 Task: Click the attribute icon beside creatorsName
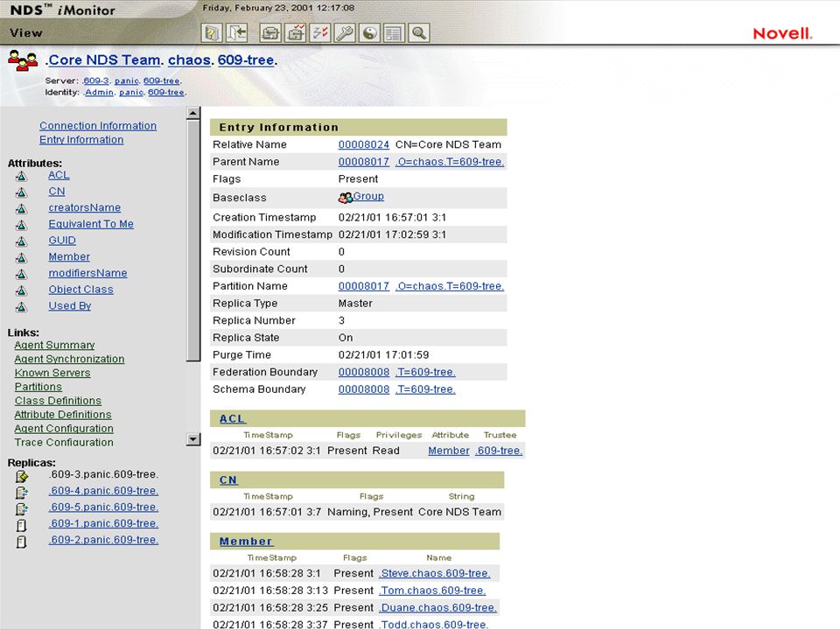21,208
